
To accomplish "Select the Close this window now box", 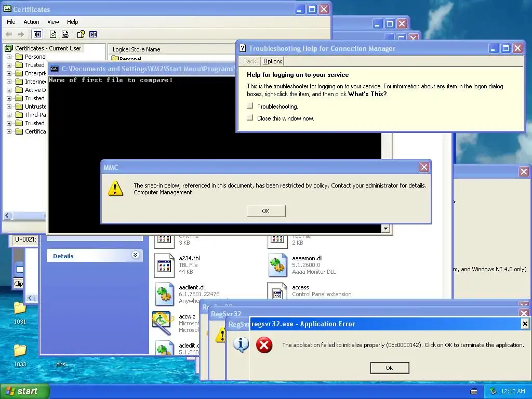I will pos(250,118).
